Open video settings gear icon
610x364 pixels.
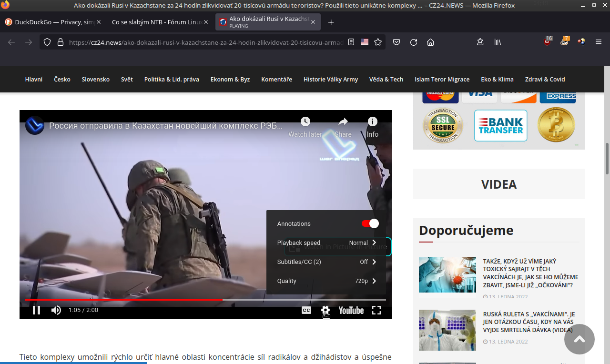(x=325, y=310)
